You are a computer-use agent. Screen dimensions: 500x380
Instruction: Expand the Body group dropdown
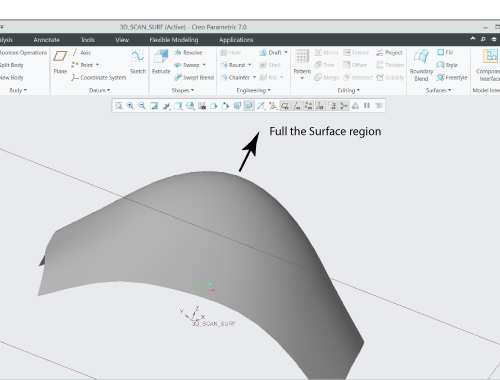click(18, 90)
